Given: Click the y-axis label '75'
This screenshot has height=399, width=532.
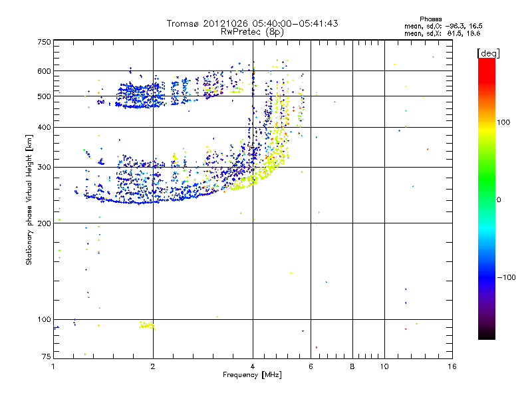Looking at the screenshot, I should coord(47,356).
